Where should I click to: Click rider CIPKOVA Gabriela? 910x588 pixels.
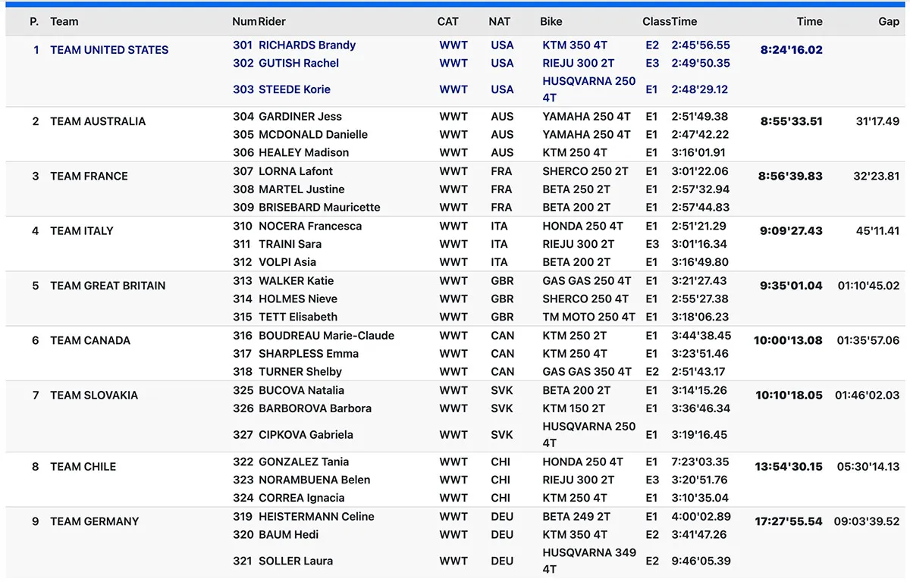coord(306,435)
